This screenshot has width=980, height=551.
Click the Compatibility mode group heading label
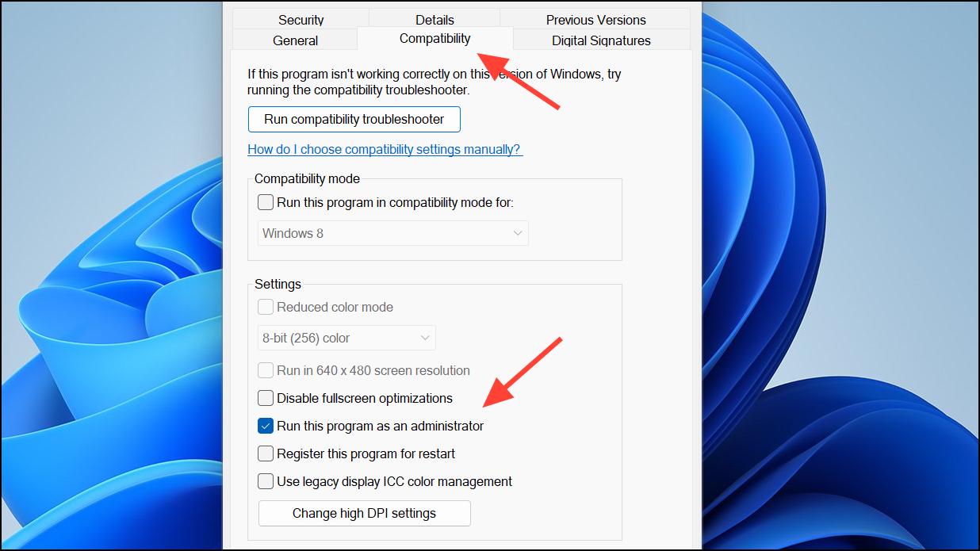[307, 179]
